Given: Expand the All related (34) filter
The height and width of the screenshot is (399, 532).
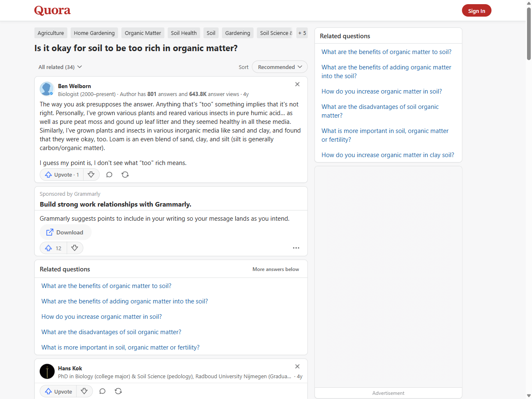Looking at the screenshot, I should [60, 67].
